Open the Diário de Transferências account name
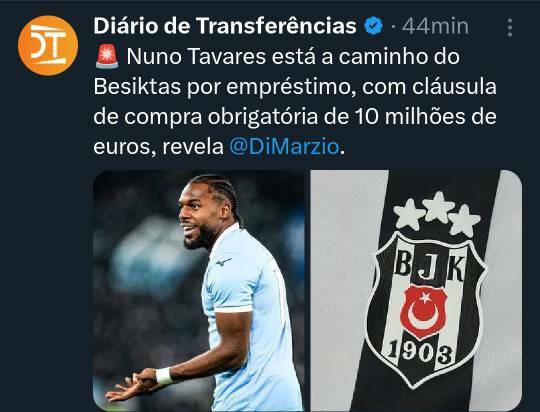 (x=225, y=26)
